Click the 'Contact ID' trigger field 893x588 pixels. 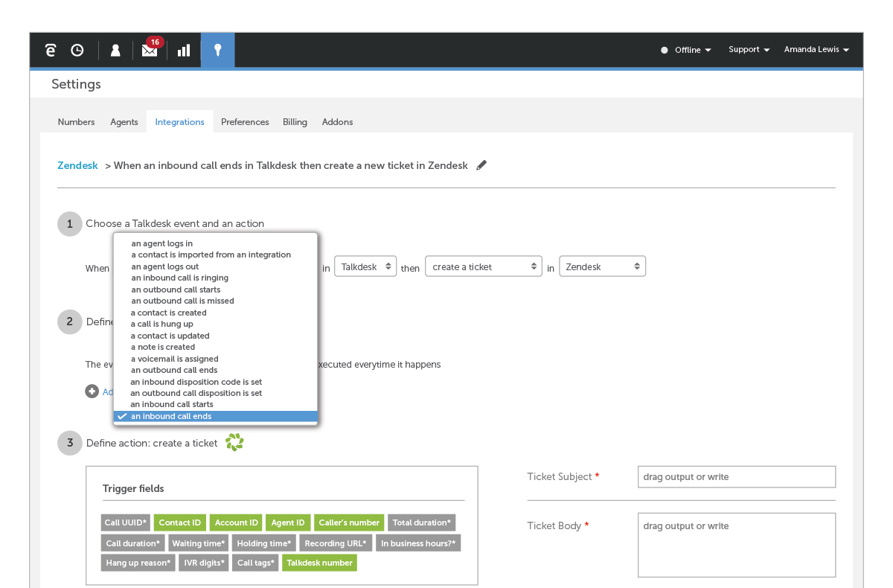(180, 523)
